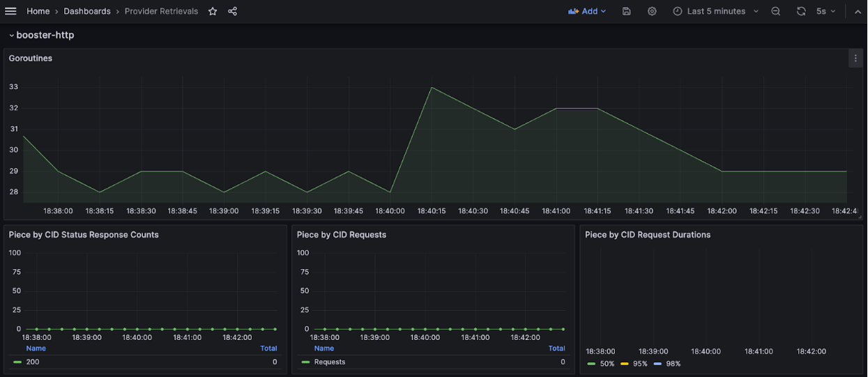Image resolution: width=868 pixels, height=377 pixels.
Task: Save dashboard using the disk icon
Action: tap(627, 11)
